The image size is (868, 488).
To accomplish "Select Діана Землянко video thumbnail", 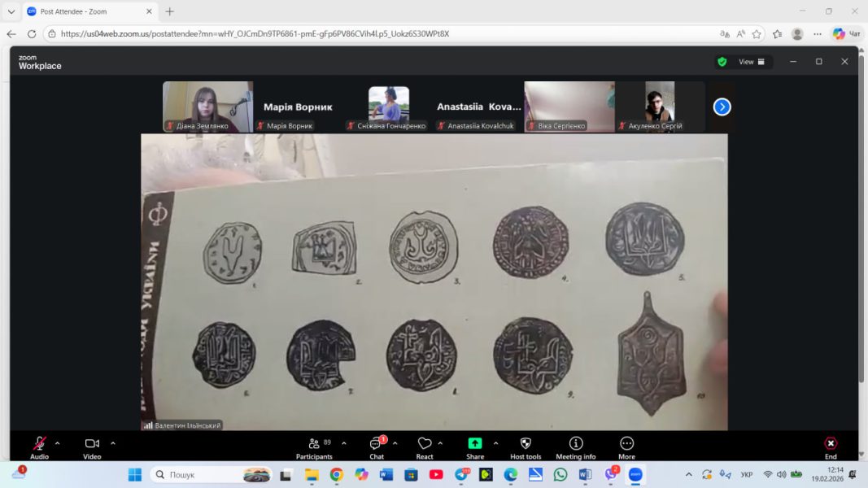I will click(x=207, y=106).
